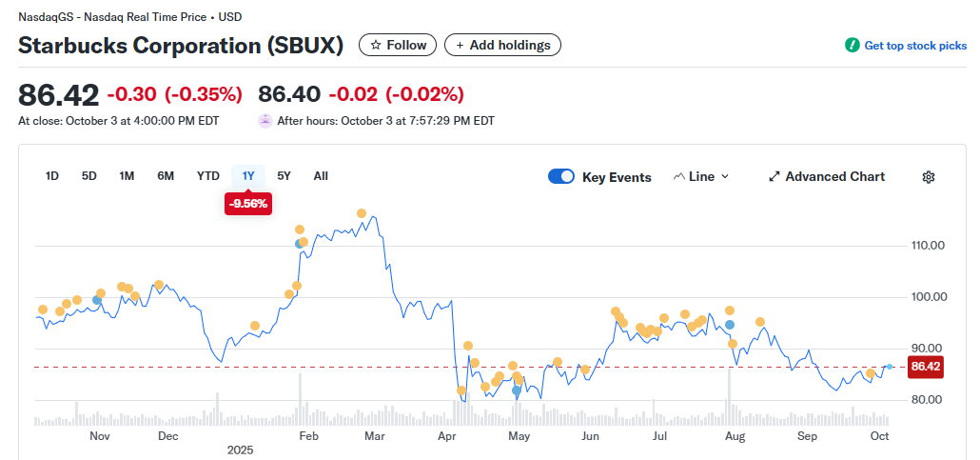Click the Starbucks Corporation (SBUX) heading
The image size is (980, 460).
[181, 46]
